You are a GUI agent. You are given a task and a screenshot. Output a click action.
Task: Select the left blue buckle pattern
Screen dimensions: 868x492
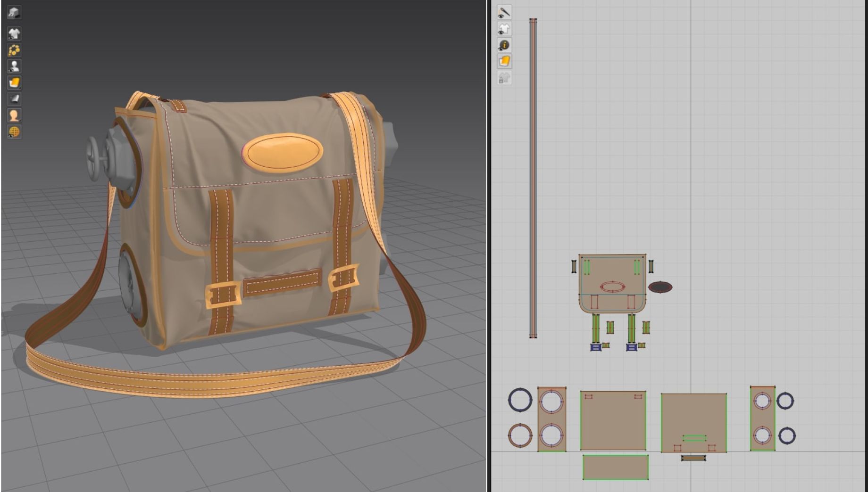coord(596,347)
